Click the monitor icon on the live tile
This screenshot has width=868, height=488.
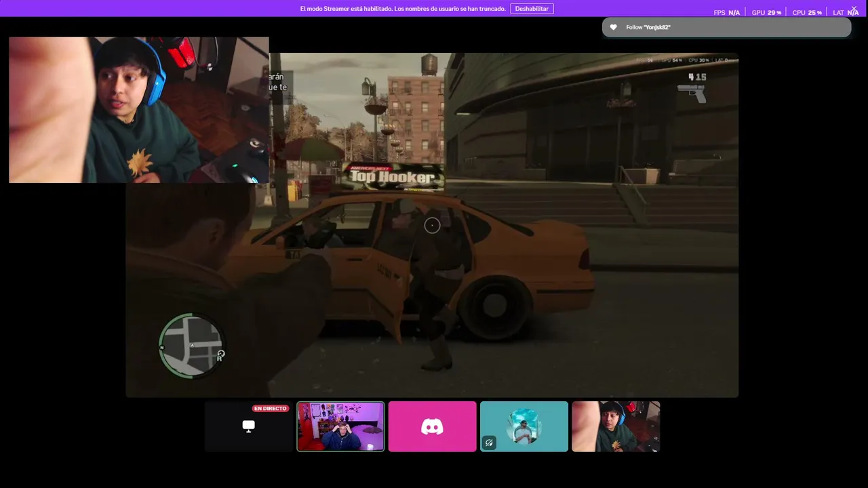point(249,426)
